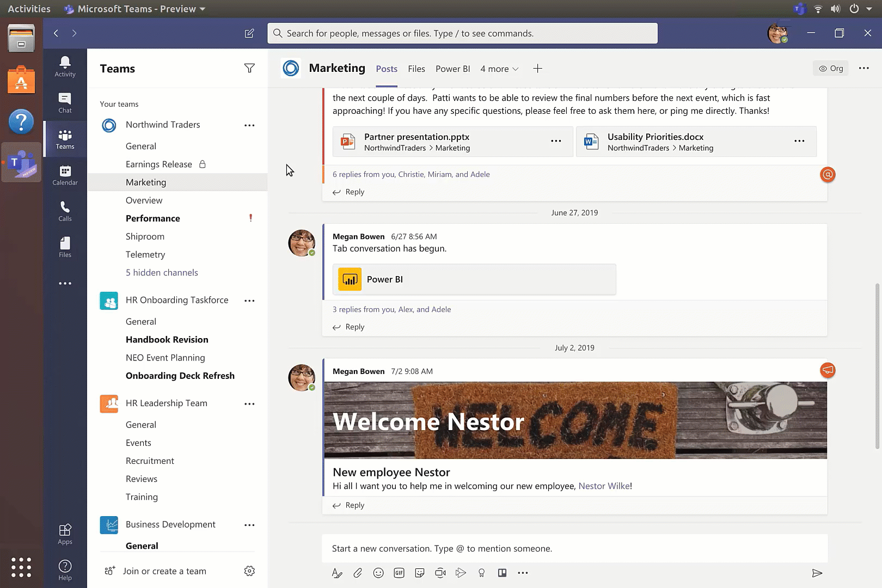Expand the 4 more tabs dropdown
This screenshot has width=882, height=588.
(x=499, y=69)
